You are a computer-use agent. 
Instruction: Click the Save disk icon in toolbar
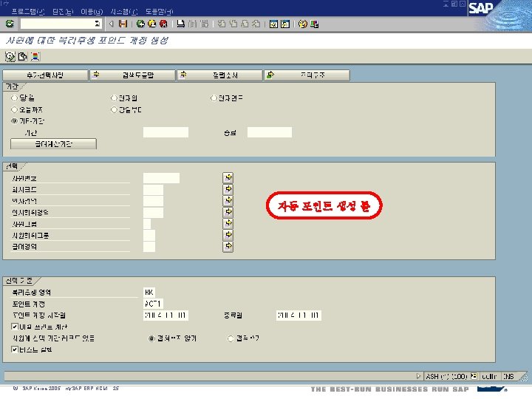[x=123, y=24]
